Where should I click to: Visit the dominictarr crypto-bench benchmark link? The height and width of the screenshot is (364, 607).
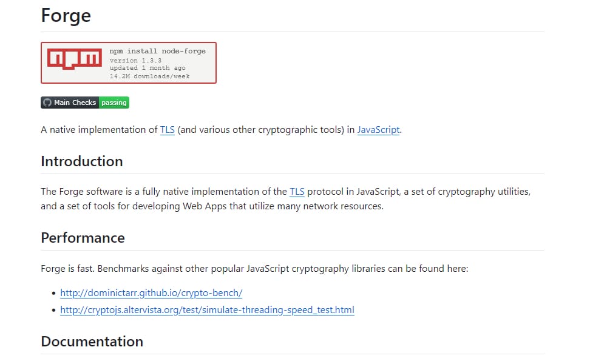pos(151,293)
